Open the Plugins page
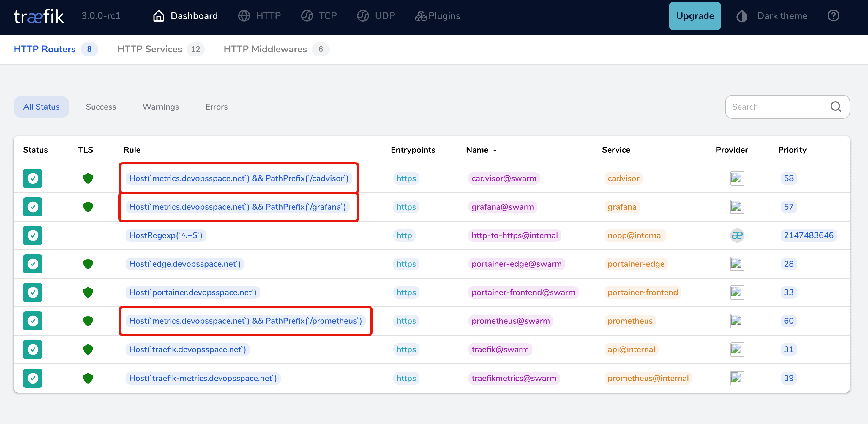Screen dimensions: 868x424 point(437,16)
